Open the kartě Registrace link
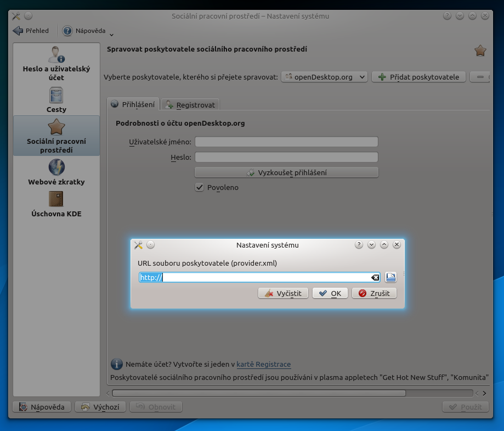 264,364
